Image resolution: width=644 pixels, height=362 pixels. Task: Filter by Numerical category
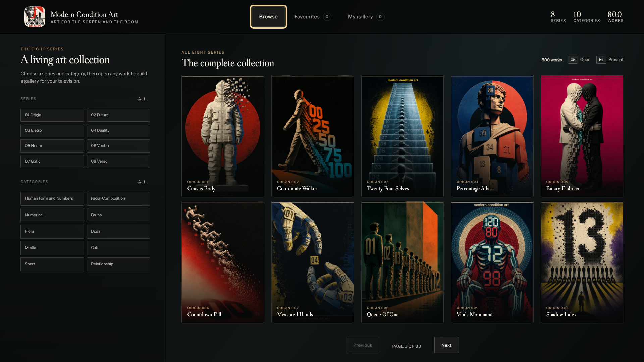point(52,215)
